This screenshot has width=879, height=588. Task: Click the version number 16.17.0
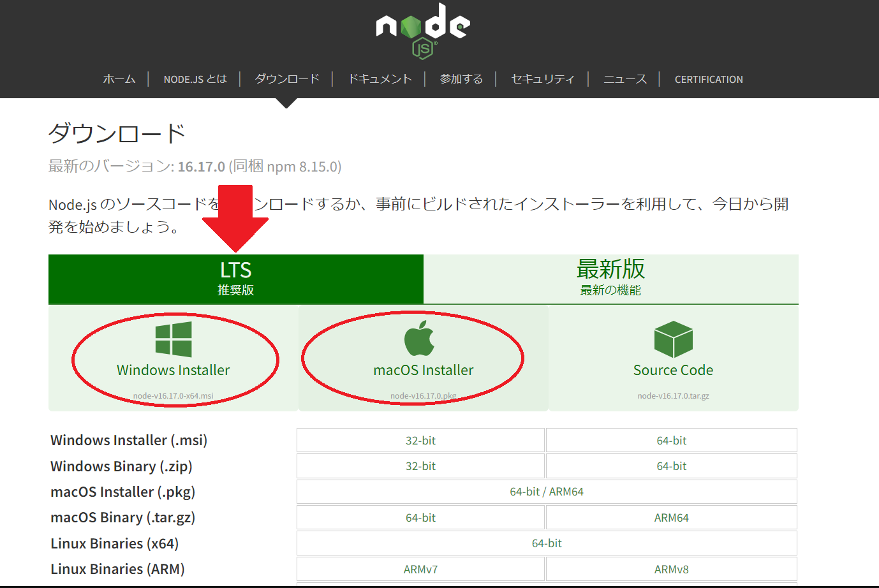tap(201, 166)
